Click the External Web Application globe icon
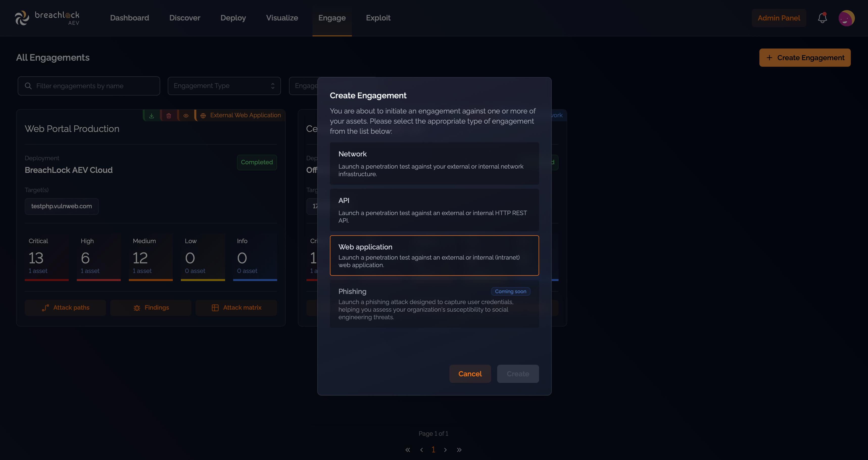This screenshot has width=868, height=460. tap(203, 116)
